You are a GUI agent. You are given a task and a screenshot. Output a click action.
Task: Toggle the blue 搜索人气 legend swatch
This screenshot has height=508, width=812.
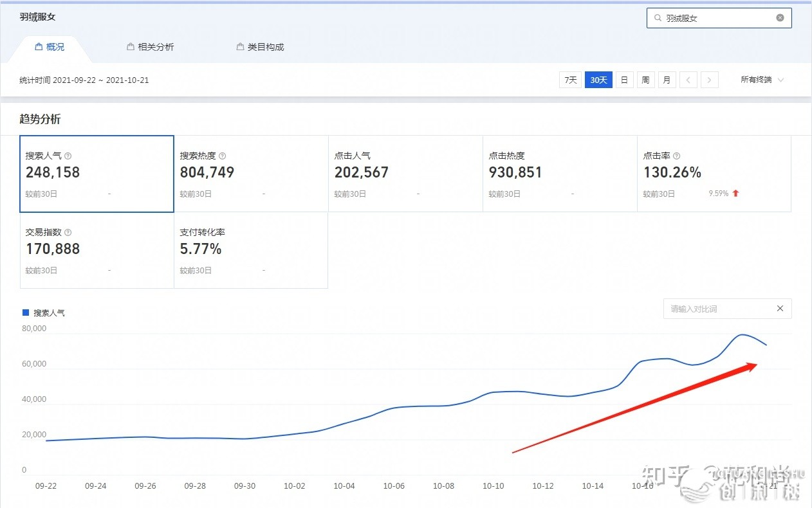point(26,313)
